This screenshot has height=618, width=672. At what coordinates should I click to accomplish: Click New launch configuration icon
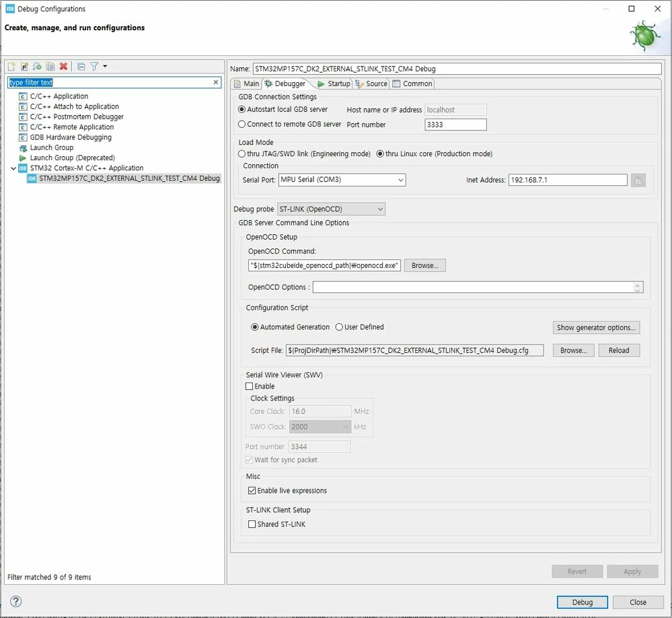pyautogui.click(x=11, y=67)
